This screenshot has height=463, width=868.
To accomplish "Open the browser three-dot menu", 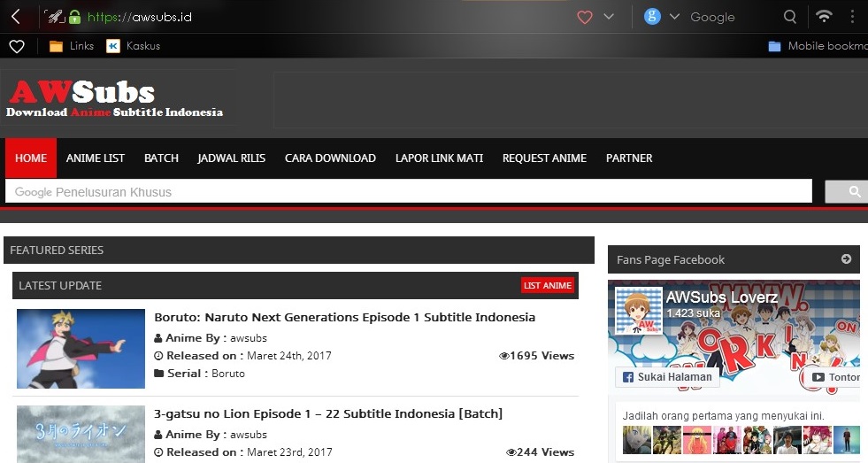I will [852, 17].
